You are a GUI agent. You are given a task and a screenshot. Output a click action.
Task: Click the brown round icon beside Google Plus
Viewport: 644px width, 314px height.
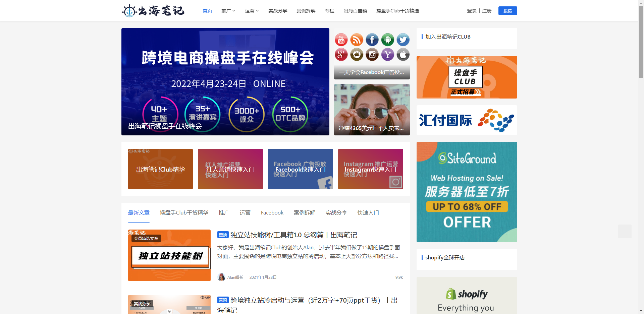[357, 54]
